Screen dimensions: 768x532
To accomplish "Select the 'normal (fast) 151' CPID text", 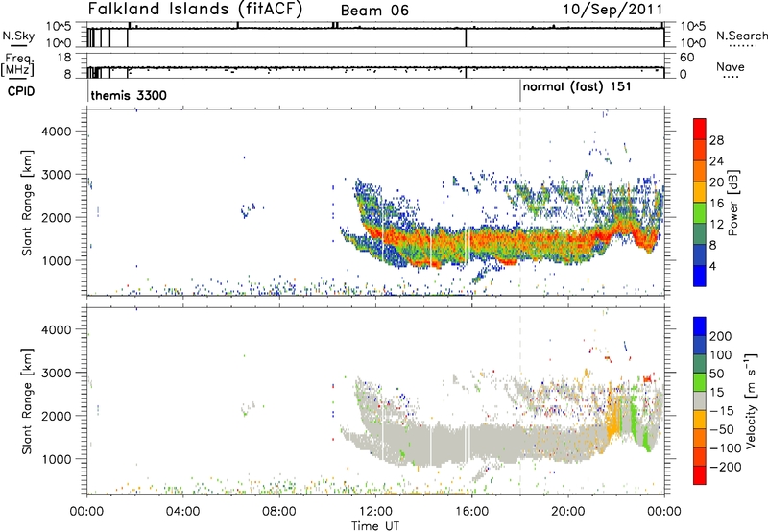I will pos(577,87).
